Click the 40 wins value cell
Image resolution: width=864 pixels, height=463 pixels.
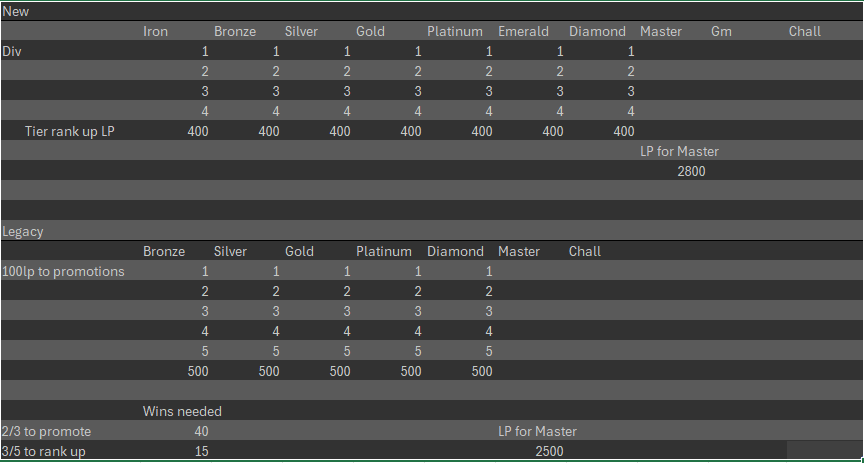click(202, 432)
